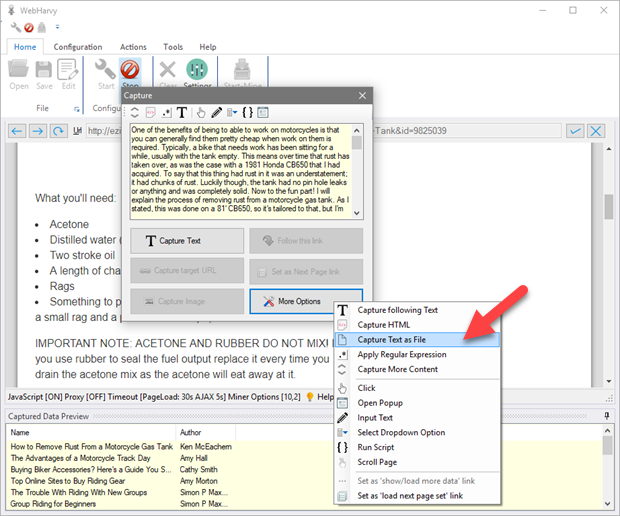Screen dimensions: 620x516
Task: Click the browser Back arrow button
Action: pyautogui.click(x=18, y=131)
